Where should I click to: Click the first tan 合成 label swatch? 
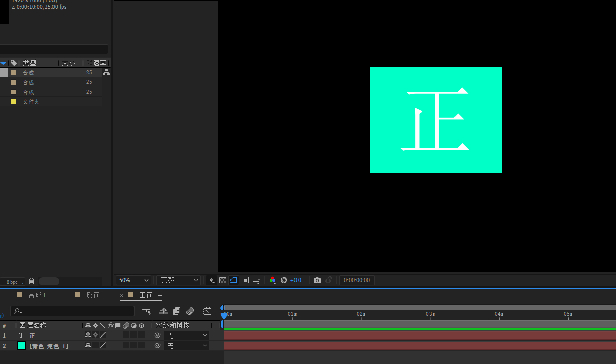[14, 73]
